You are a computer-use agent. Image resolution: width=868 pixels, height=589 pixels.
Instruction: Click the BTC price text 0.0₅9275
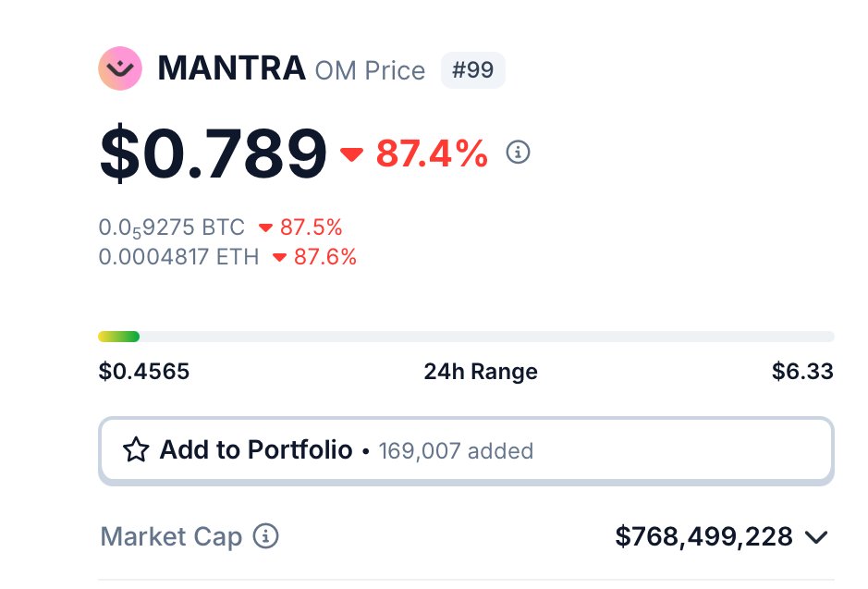(172, 227)
